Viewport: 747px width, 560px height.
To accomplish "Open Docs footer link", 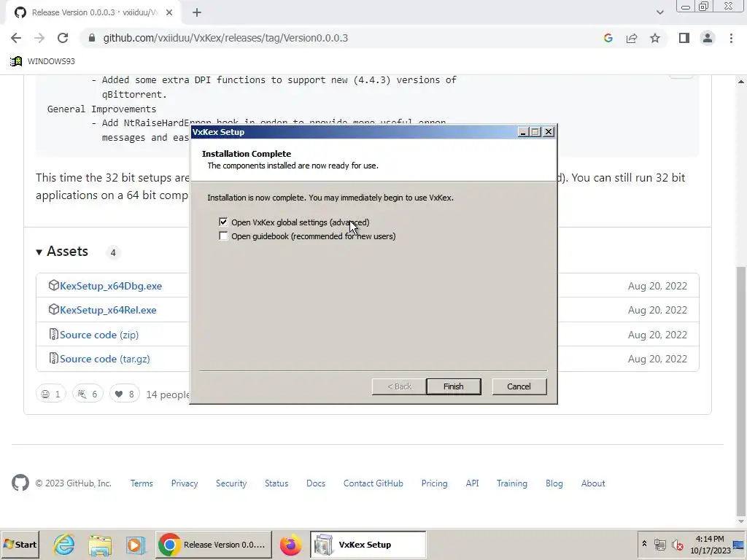I will pyautogui.click(x=316, y=483).
